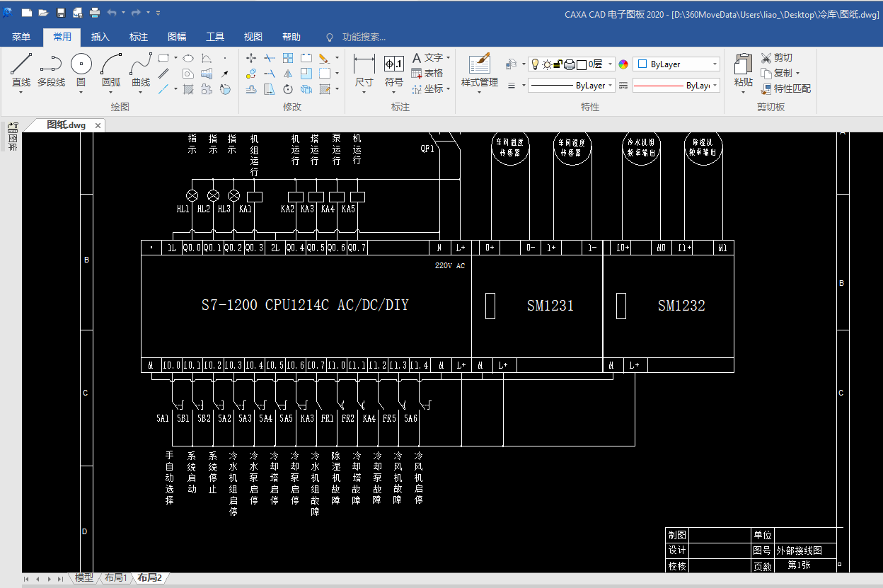The image size is (883, 588).
Task: Expand the 粘贴 paste options arrow
Action: (743, 92)
